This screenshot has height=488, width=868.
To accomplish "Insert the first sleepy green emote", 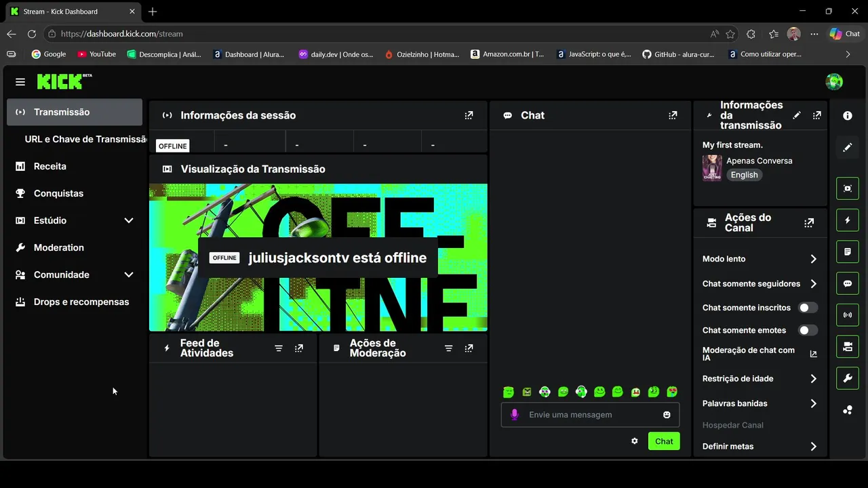I will pos(509,392).
